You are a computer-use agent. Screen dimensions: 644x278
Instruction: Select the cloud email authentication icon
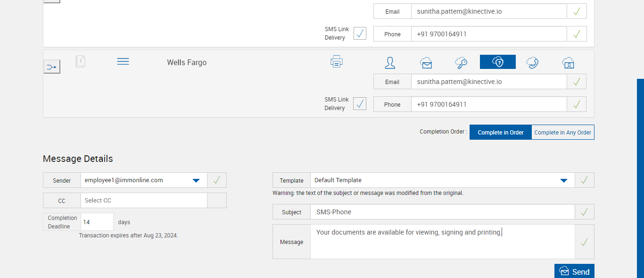[426, 62]
